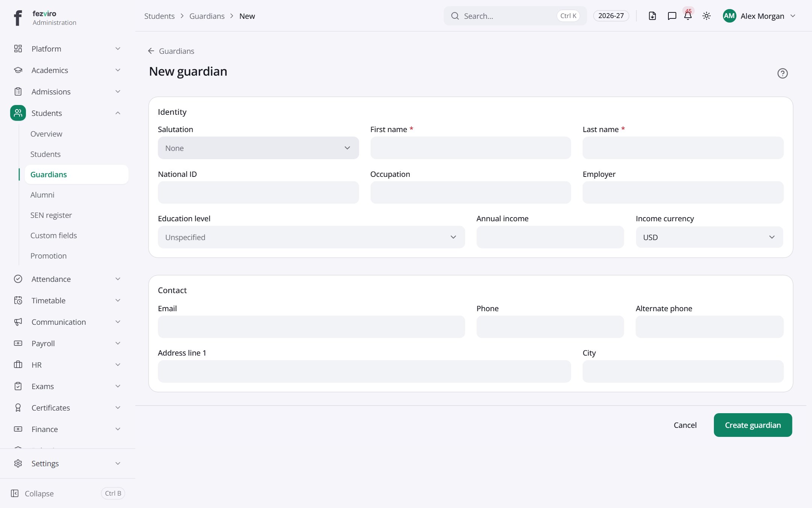The width and height of the screenshot is (812, 508).
Task: Click the Academics graduation cap icon
Action: click(x=18, y=70)
